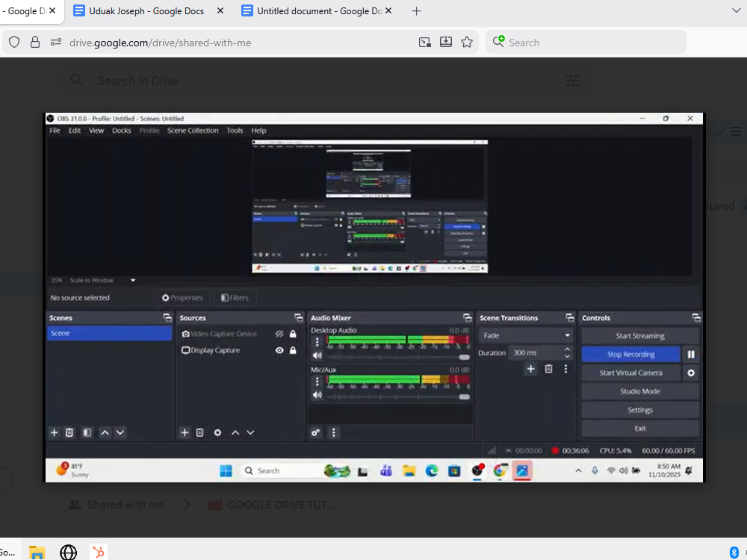
Task: Mute the Desktop Audio
Action: 317,355
